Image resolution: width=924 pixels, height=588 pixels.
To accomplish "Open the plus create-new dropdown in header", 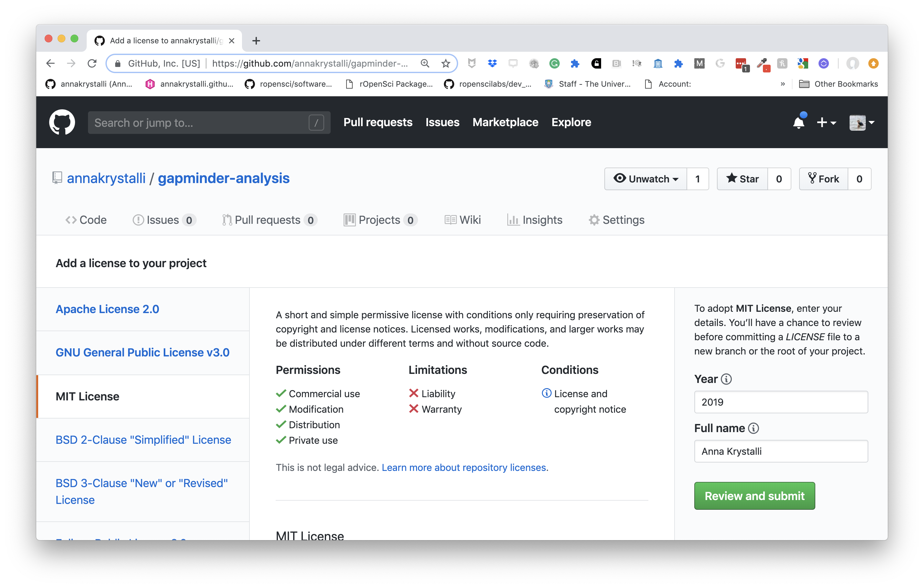I will pos(826,122).
